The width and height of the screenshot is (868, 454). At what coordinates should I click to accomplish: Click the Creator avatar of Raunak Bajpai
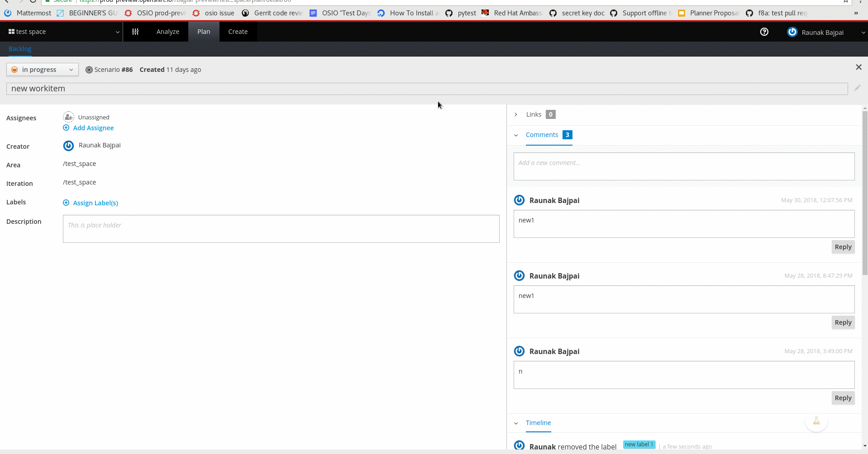[x=68, y=146]
